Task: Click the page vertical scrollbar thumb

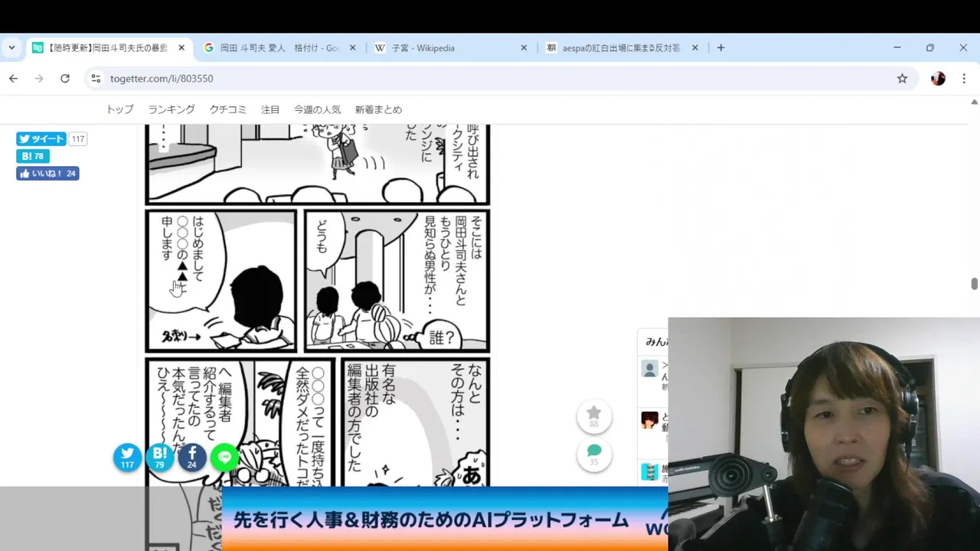Action: (x=974, y=284)
